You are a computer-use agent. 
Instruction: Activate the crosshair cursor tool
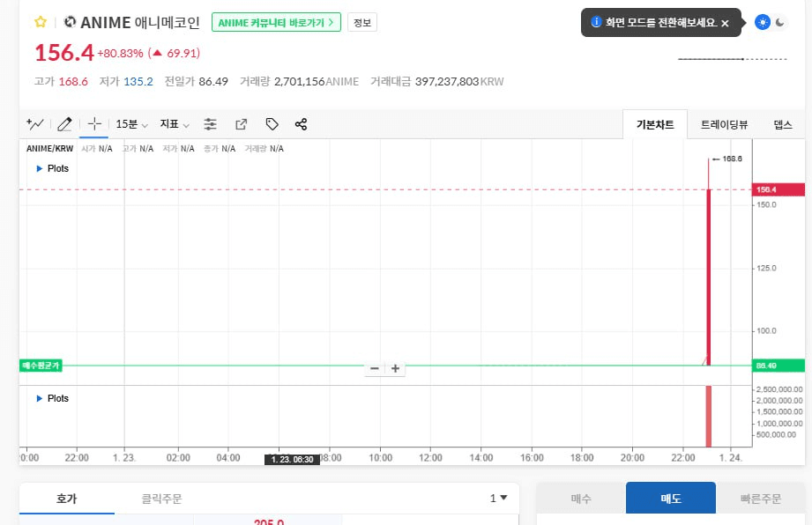click(x=94, y=124)
